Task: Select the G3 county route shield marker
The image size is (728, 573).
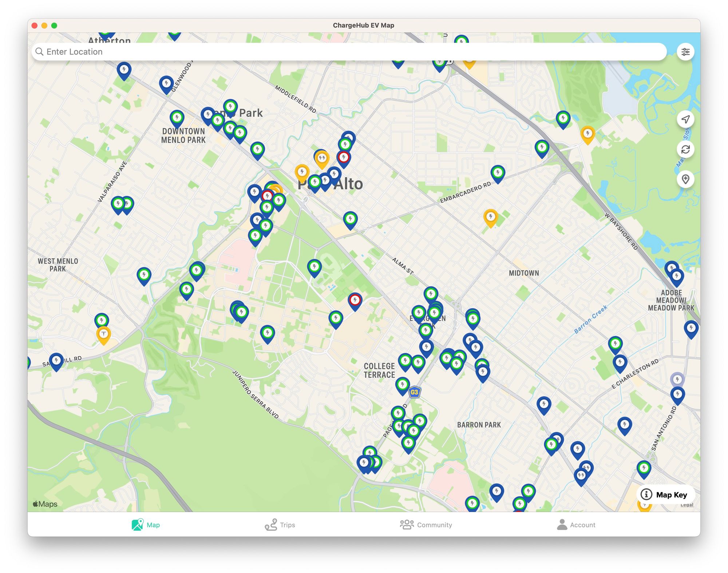Action: [414, 392]
